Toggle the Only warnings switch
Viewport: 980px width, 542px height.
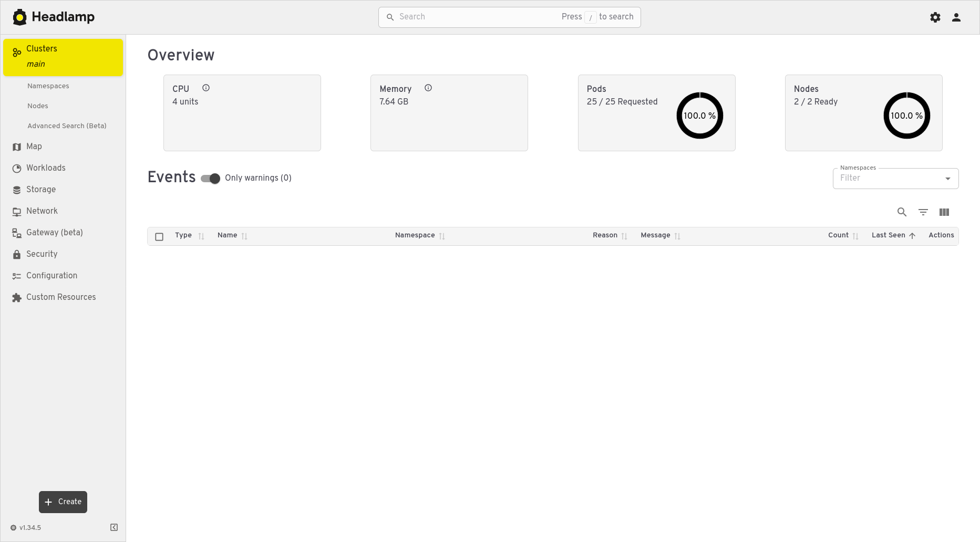pyautogui.click(x=210, y=179)
